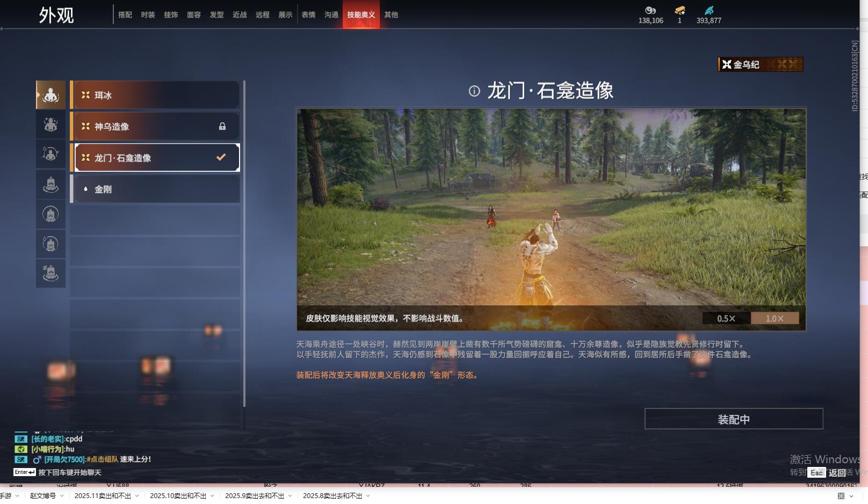Select the sidebar figure icon with circular arrow
The height and width of the screenshot is (504, 868).
pyautogui.click(x=50, y=155)
